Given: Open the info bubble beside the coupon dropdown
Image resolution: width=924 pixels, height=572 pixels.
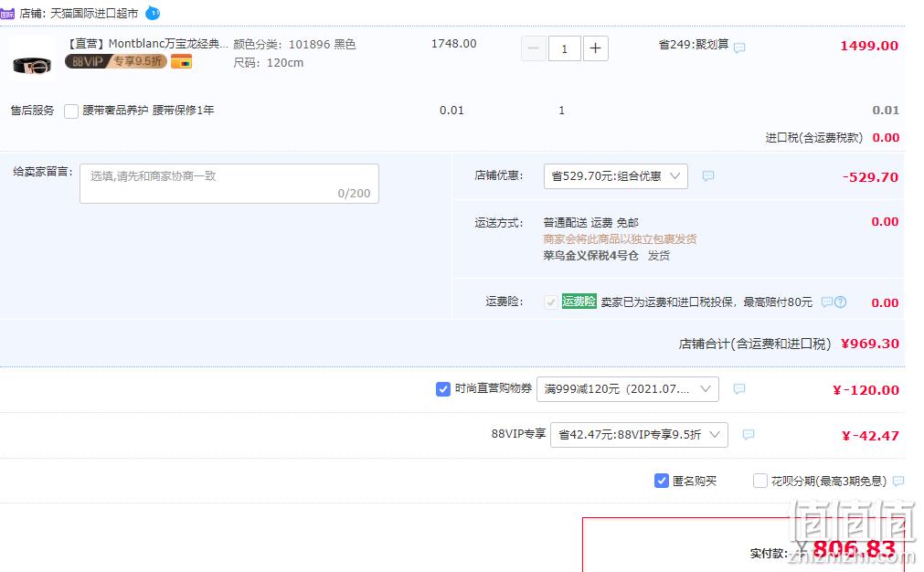Looking at the screenshot, I should tap(739, 388).
